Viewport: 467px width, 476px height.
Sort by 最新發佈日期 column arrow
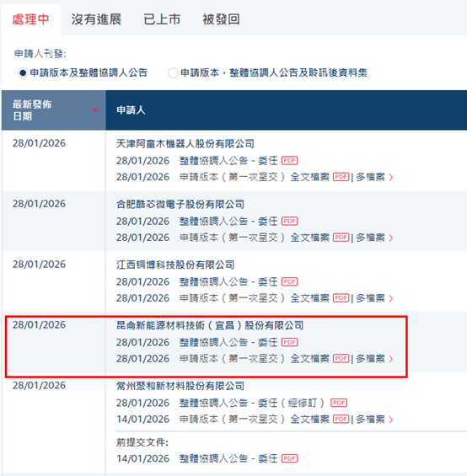[x=95, y=110]
